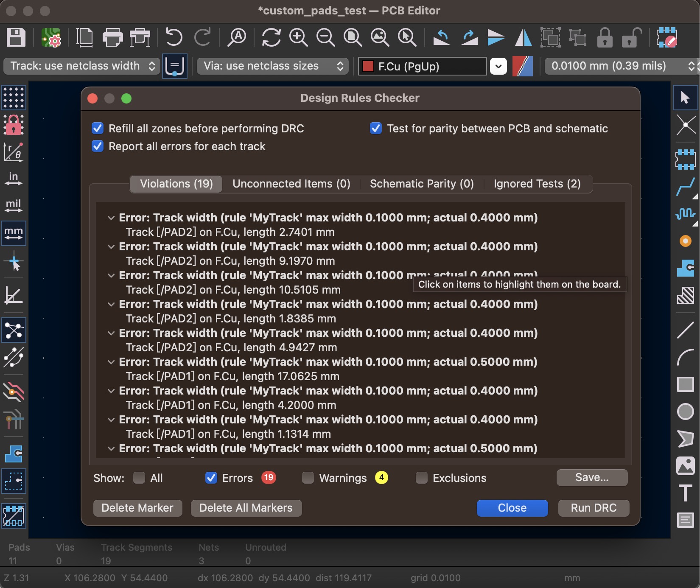
Task: Click the Run DRC button
Action: [x=594, y=508]
